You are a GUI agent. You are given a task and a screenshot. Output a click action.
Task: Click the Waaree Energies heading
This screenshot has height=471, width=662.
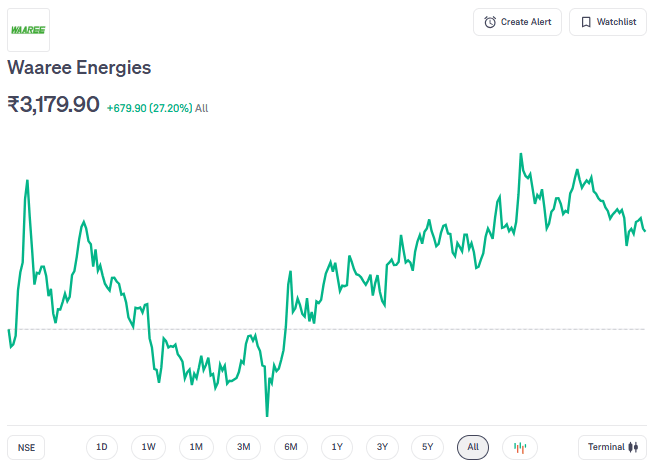[80, 68]
